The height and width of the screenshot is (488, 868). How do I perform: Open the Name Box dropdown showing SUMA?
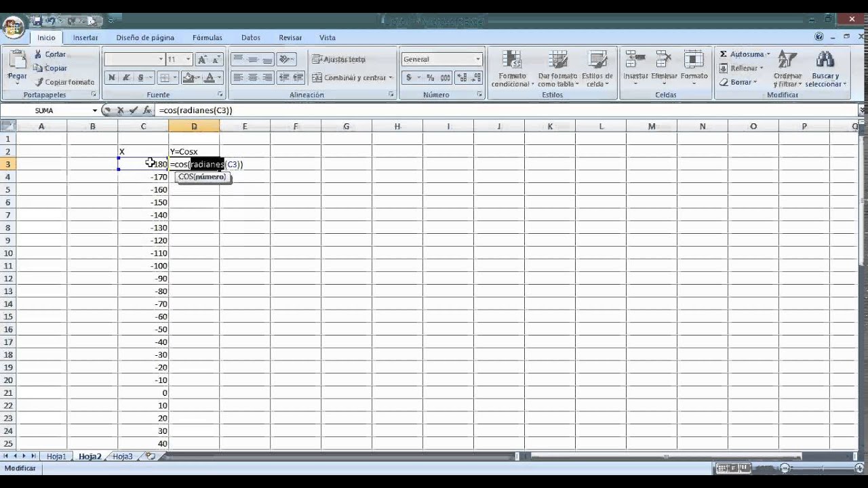coord(95,110)
